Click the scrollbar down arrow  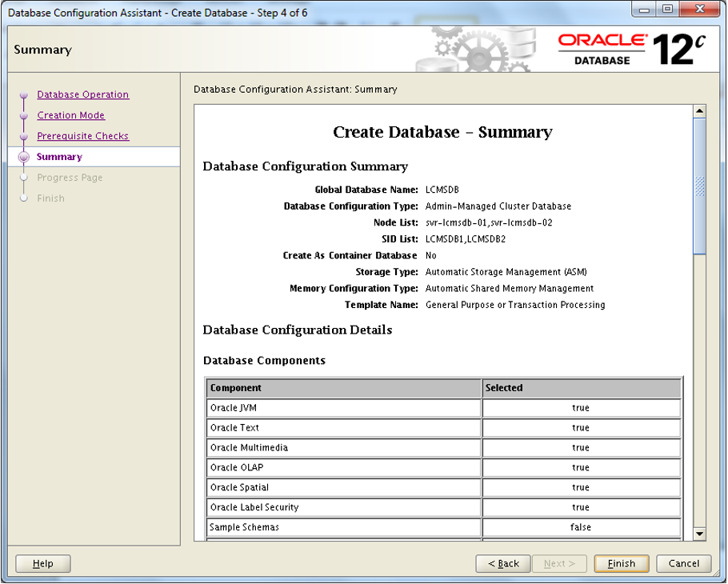coord(700,534)
